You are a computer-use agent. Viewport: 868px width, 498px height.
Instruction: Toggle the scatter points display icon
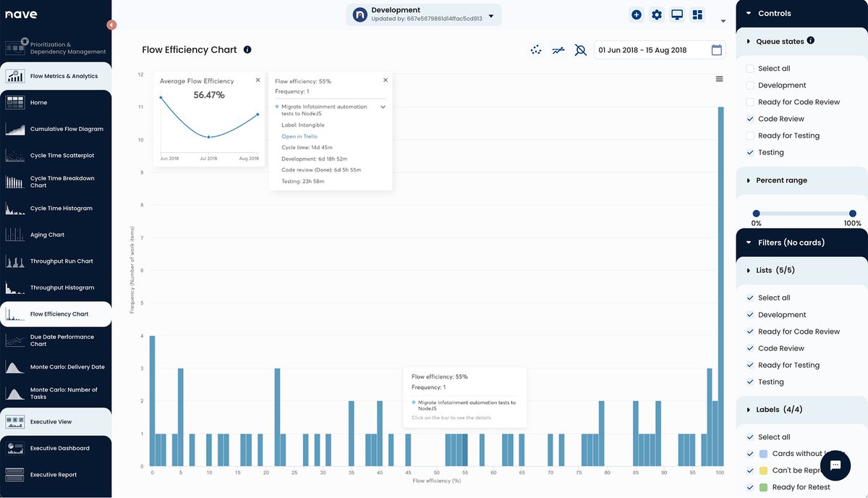535,49
